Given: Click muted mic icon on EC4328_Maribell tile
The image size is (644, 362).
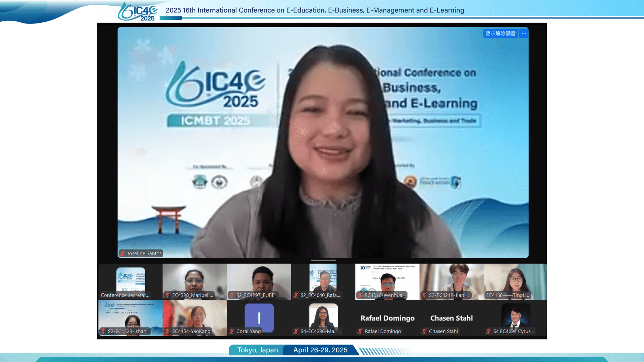Looking at the screenshot, I should [x=167, y=295].
